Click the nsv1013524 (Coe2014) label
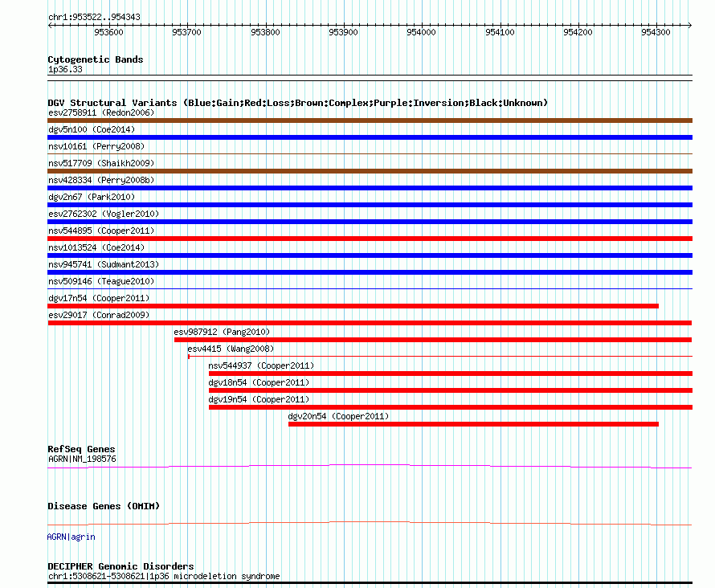Viewport: 715px width, 588px height. coord(96,247)
